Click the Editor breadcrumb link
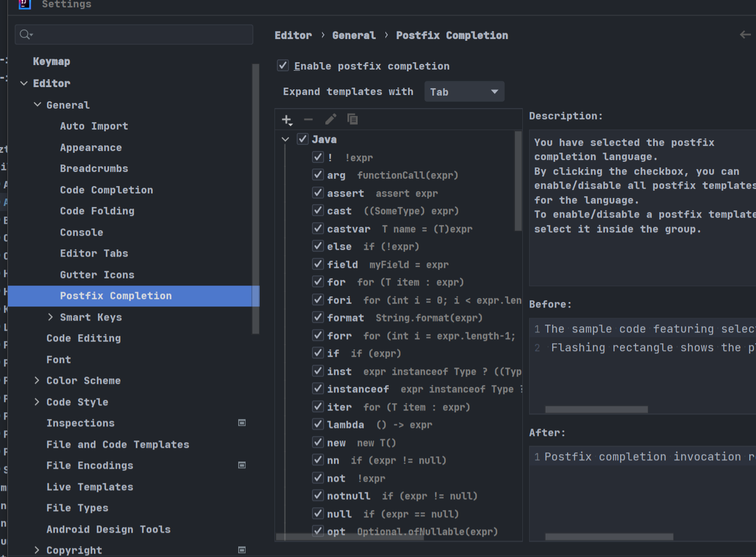The height and width of the screenshot is (557, 756). coord(293,35)
